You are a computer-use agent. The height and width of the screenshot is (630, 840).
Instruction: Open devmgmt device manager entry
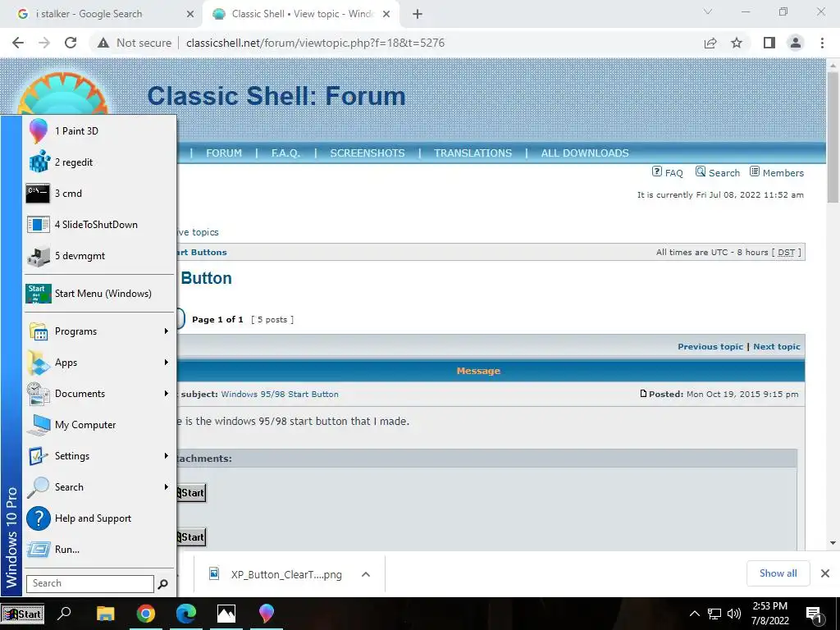click(x=99, y=256)
